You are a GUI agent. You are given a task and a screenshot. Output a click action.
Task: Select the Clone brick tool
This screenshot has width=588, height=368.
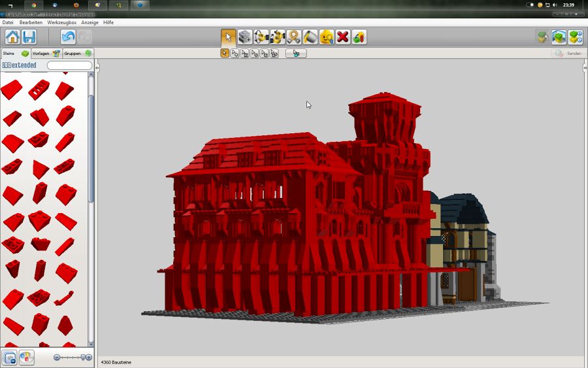click(x=245, y=37)
